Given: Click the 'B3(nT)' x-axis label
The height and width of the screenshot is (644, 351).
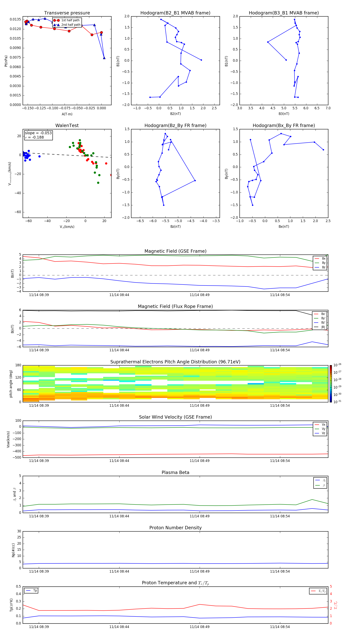Looking at the screenshot, I should pos(284,114).
